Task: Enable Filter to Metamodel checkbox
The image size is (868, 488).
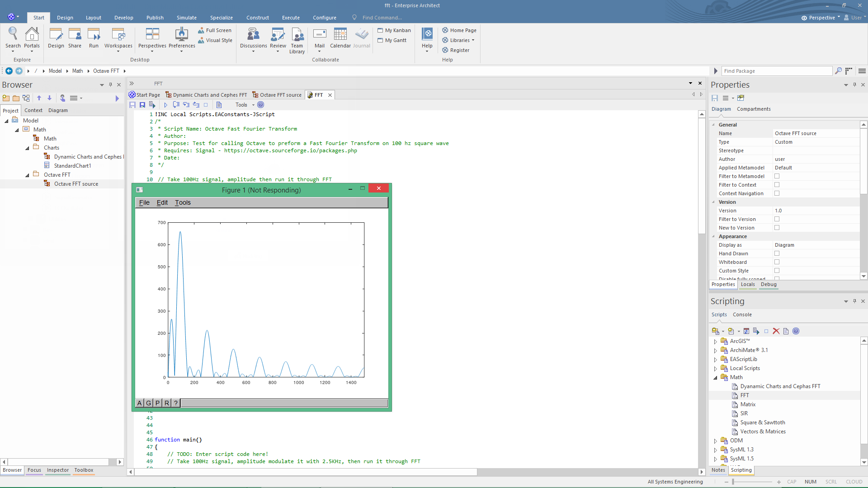Action: [777, 176]
